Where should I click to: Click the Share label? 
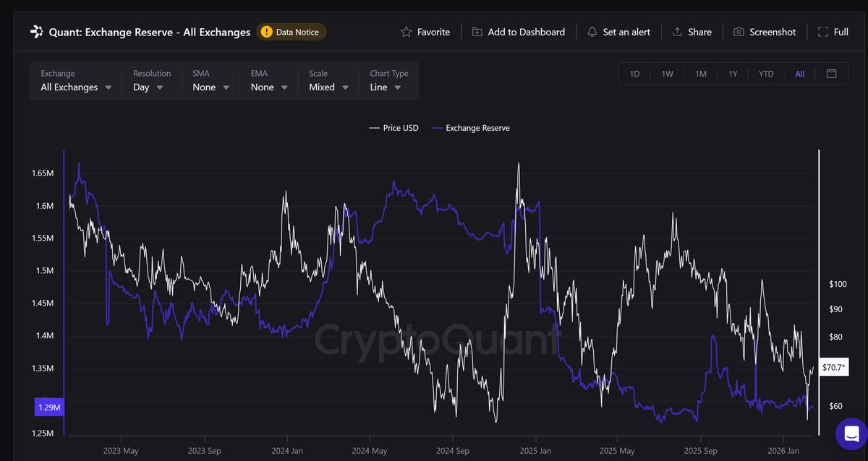[699, 32]
